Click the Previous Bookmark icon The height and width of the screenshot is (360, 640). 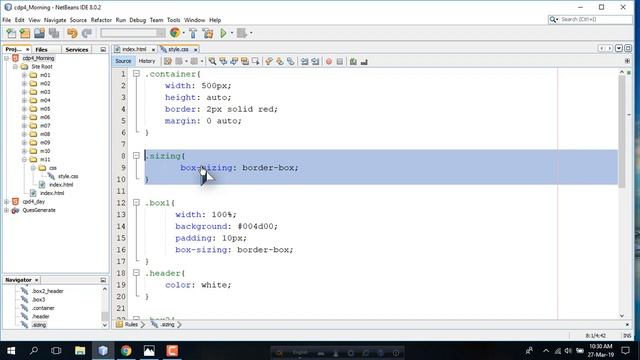coord(269,62)
